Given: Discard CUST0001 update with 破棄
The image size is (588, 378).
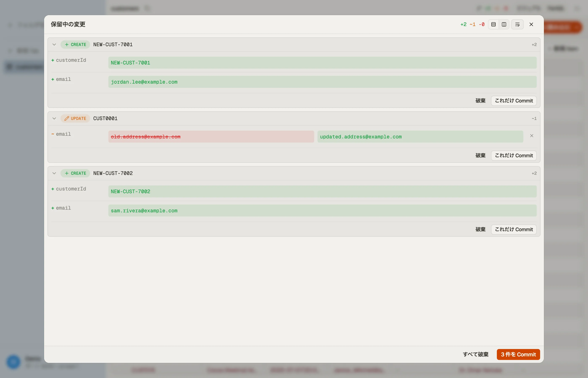Looking at the screenshot, I should point(480,155).
